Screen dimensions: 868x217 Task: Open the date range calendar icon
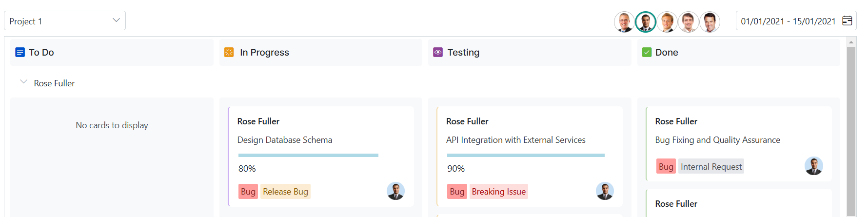click(x=847, y=21)
